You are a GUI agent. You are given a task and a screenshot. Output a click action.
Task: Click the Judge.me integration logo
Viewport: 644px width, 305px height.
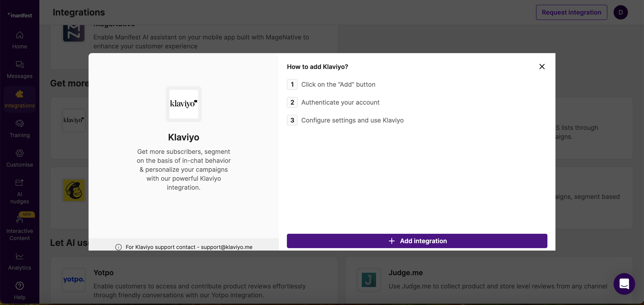tap(369, 280)
